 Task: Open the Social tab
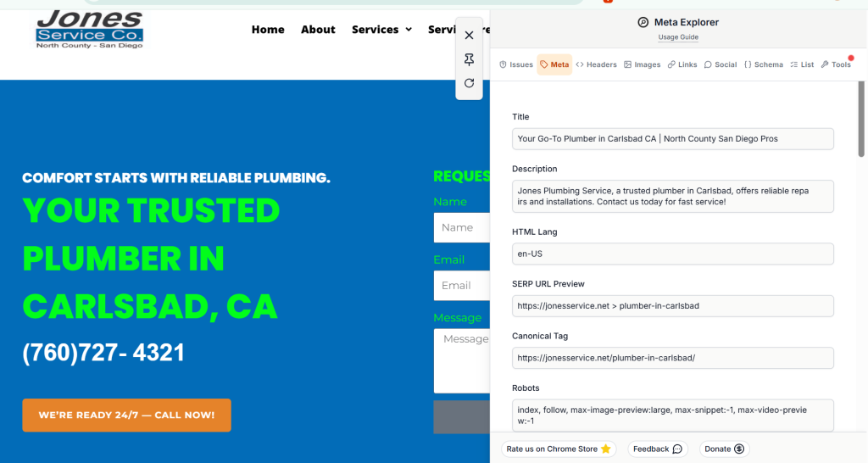click(721, 64)
